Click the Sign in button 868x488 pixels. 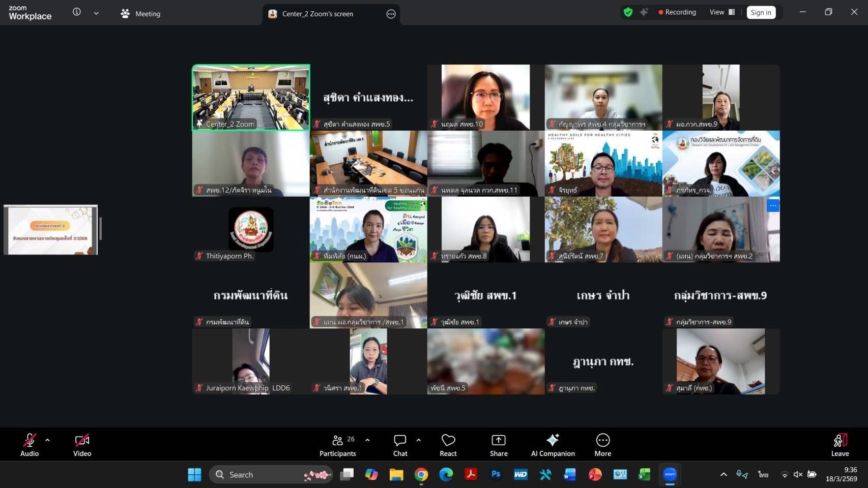[x=761, y=12]
